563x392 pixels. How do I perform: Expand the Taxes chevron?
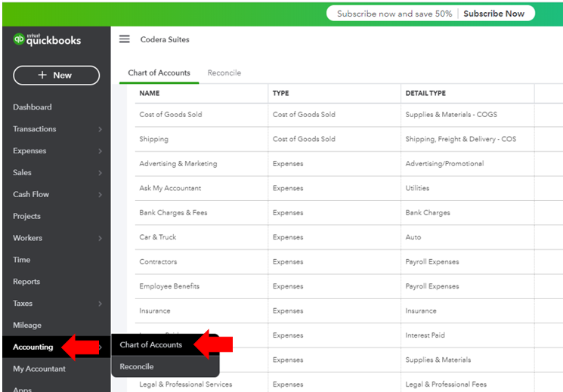click(101, 304)
